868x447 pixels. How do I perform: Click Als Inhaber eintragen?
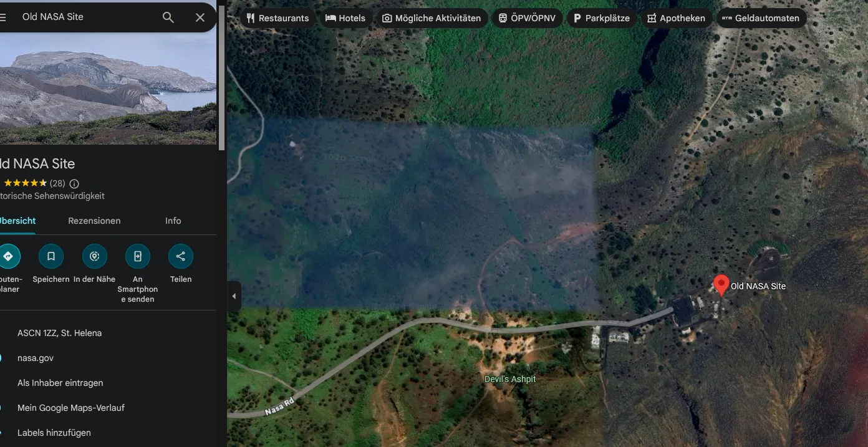[60, 383]
